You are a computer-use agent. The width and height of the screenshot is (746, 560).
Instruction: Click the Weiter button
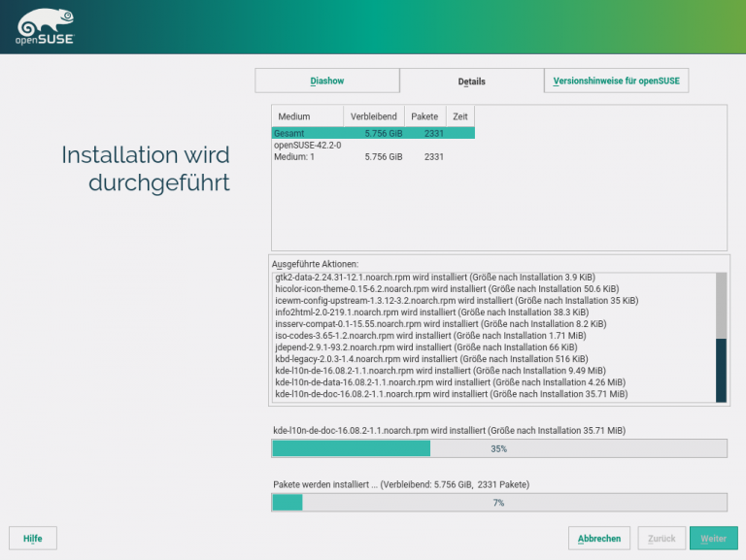pyautogui.click(x=714, y=538)
